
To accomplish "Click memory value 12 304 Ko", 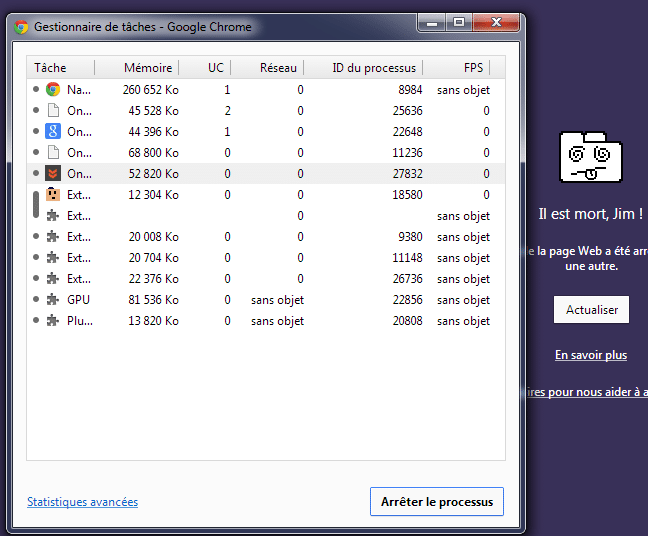I will click(153, 195).
